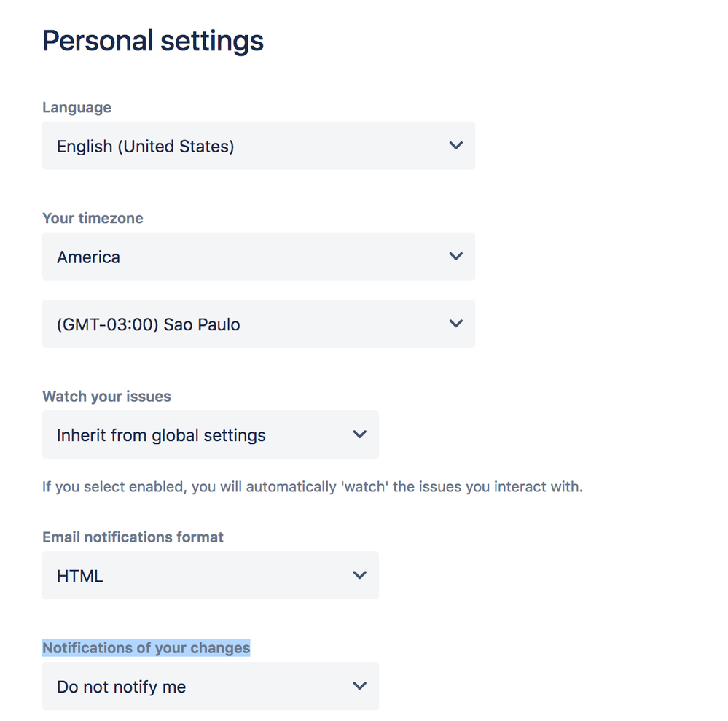Open the Language dropdown chevron
The image size is (728, 721).
click(x=456, y=145)
